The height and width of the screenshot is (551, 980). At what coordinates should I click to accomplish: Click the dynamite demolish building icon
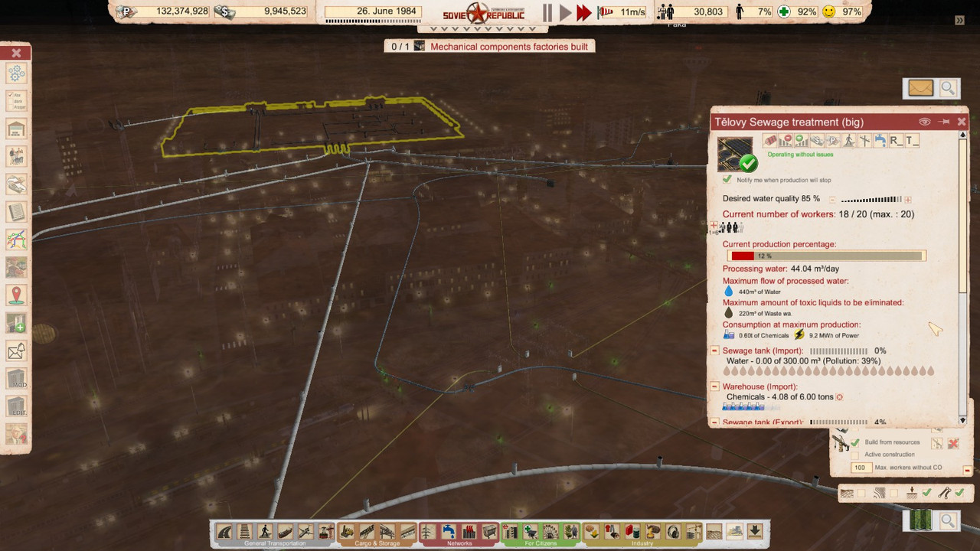(769, 140)
